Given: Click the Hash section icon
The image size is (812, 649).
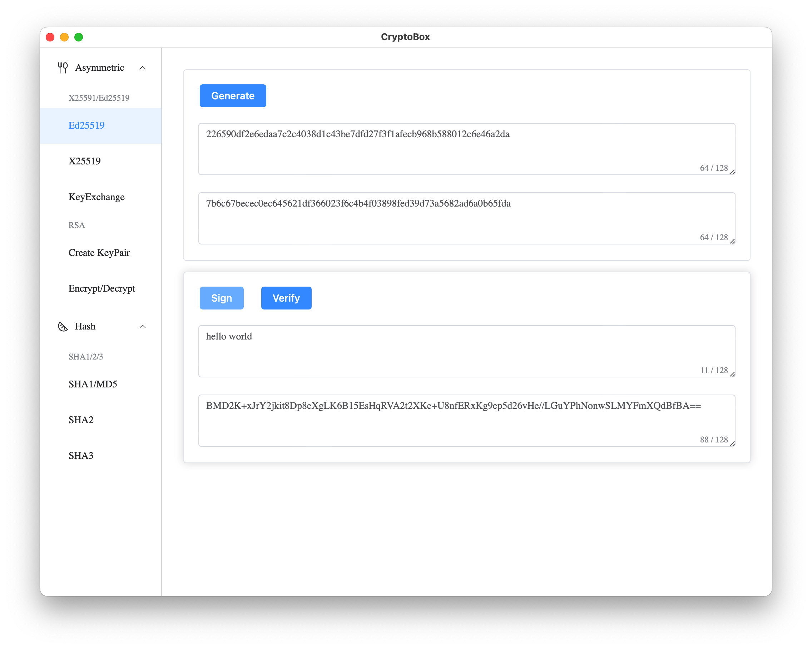Looking at the screenshot, I should (x=63, y=327).
